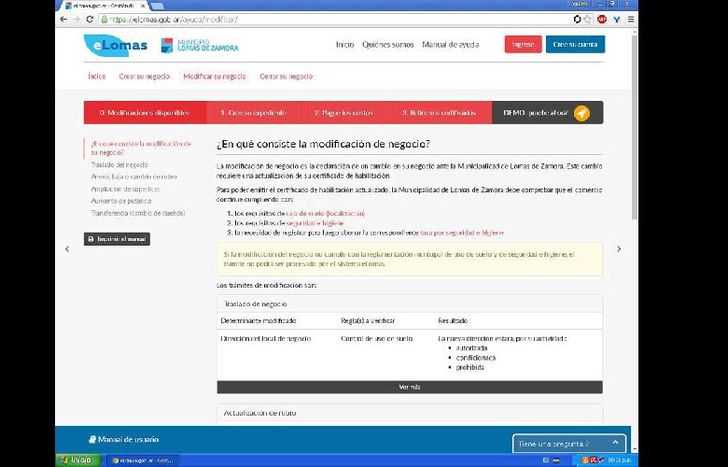Open the 'tasa por seguridad e higiene' link
The height and width of the screenshot is (467, 728).
(462, 232)
